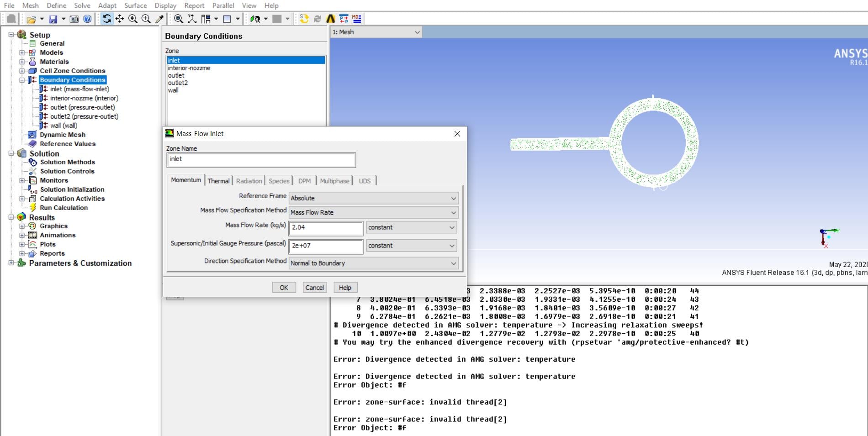Click the gray refresh arrows toolbar icon
This screenshot has height=436, width=868.
pos(318,19)
